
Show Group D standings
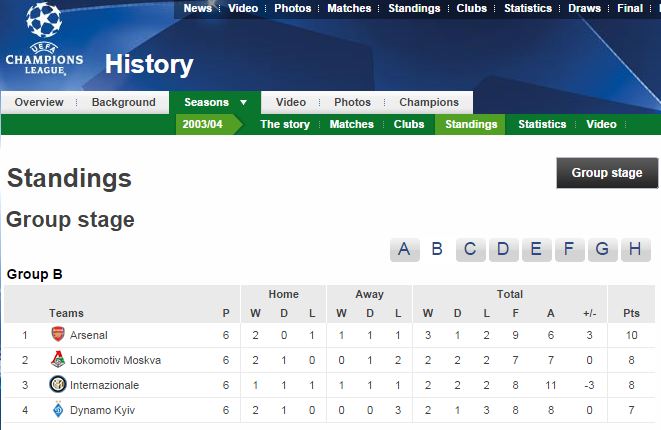[503, 250]
